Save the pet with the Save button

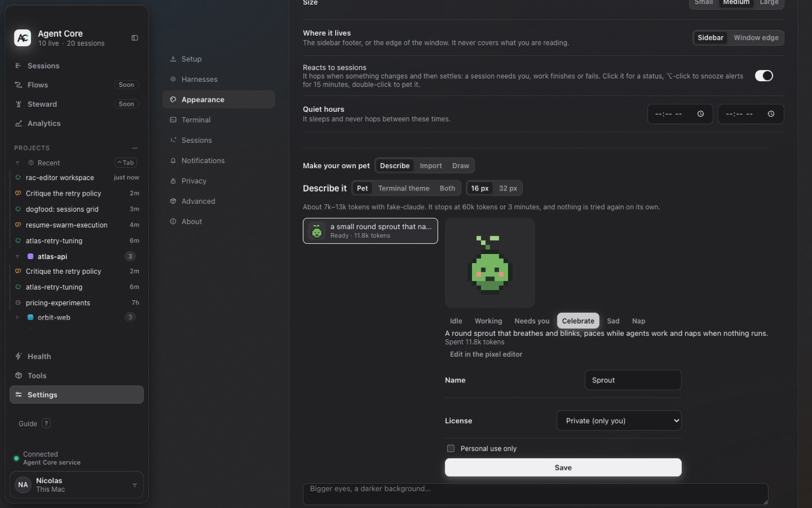coord(563,467)
